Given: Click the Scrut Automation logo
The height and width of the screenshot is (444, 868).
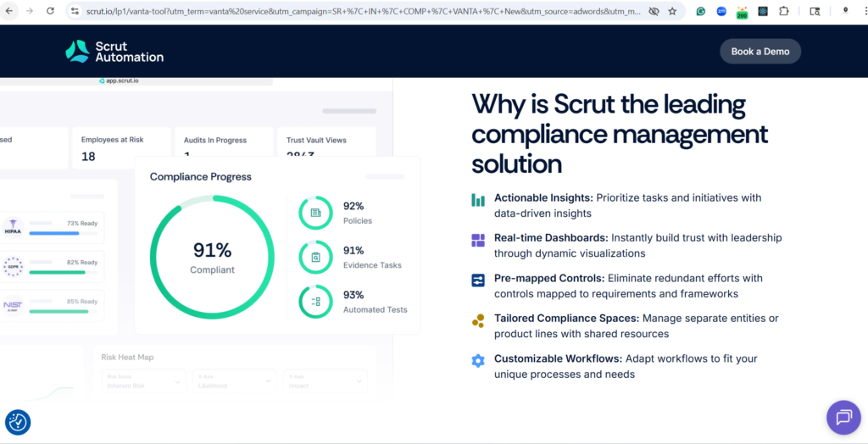Looking at the screenshot, I should pyautogui.click(x=114, y=52).
